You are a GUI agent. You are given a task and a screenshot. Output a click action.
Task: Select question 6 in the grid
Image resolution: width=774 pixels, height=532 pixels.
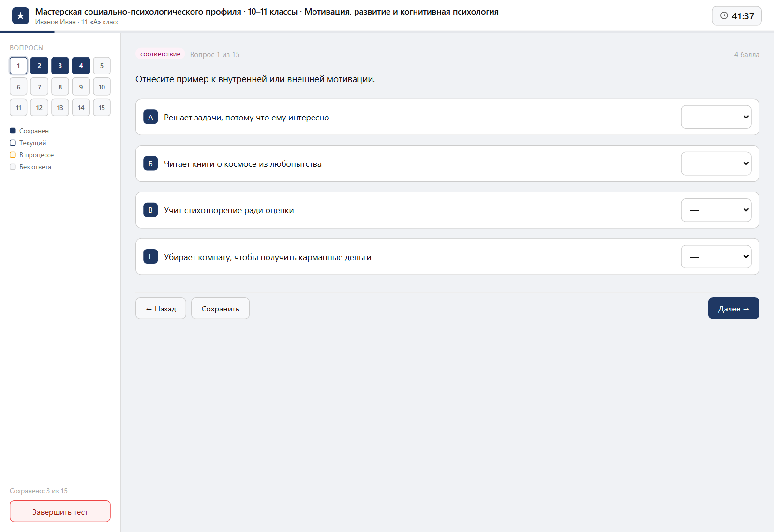(18, 87)
